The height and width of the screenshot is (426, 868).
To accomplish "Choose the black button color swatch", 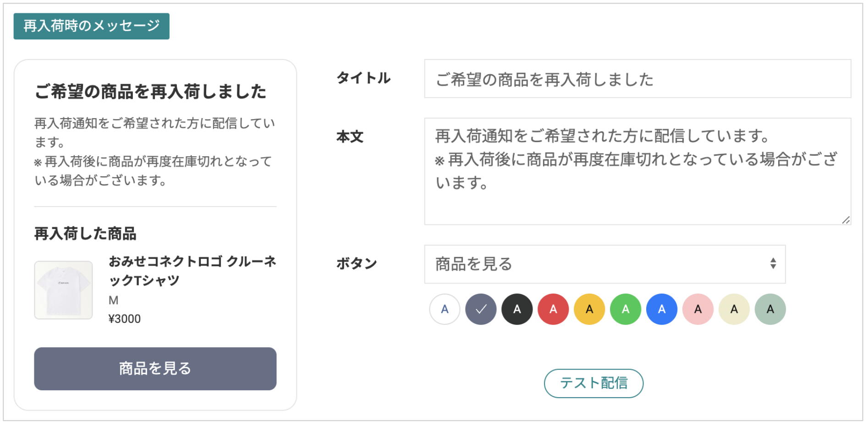I will point(517,309).
